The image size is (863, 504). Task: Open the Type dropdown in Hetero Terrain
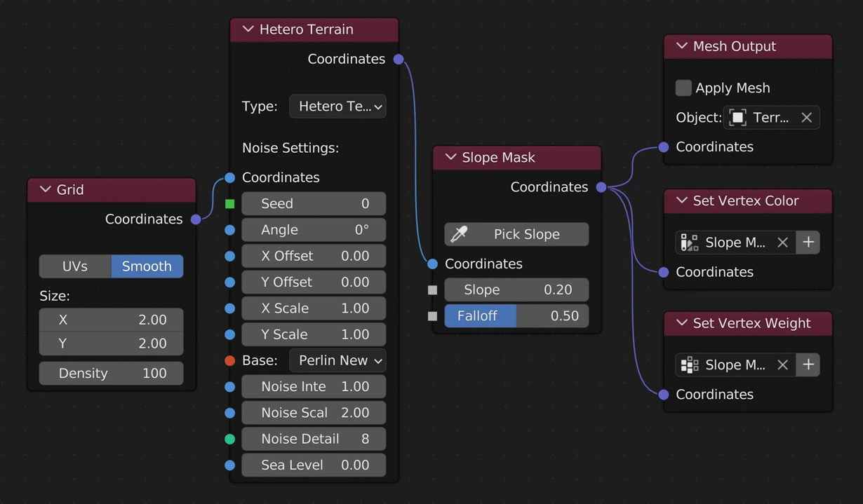point(337,107)
